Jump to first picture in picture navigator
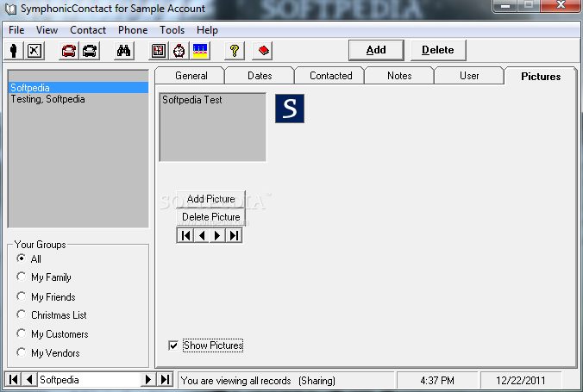This screenshot has width=583, height=392. [185, 235]
